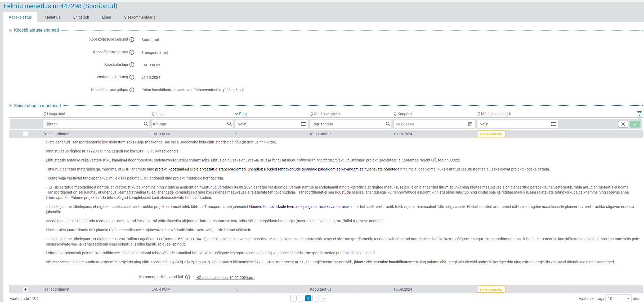Open rows-per-page dropdown showing 10
The image size is (644, 302).
619,299
